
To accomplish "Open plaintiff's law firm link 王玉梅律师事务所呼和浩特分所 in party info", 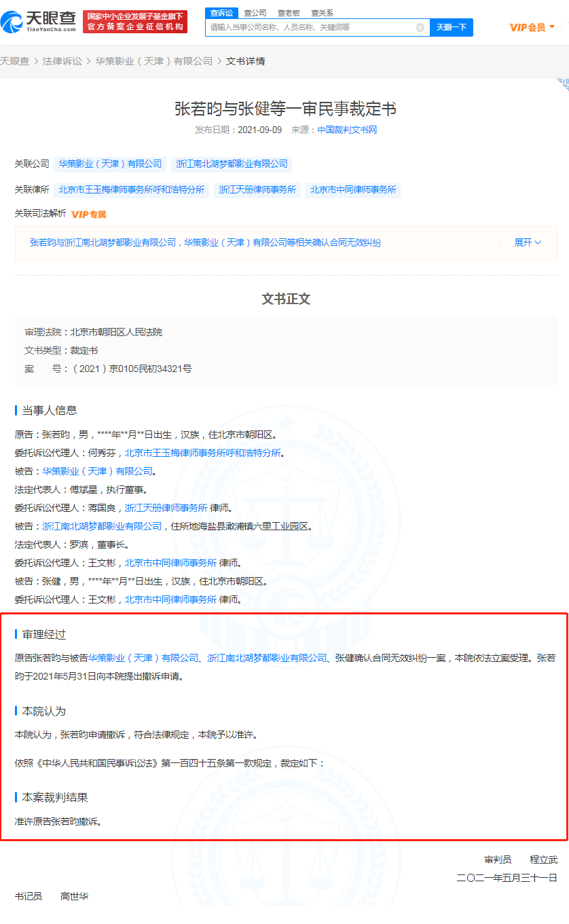I will click(202, 453).
